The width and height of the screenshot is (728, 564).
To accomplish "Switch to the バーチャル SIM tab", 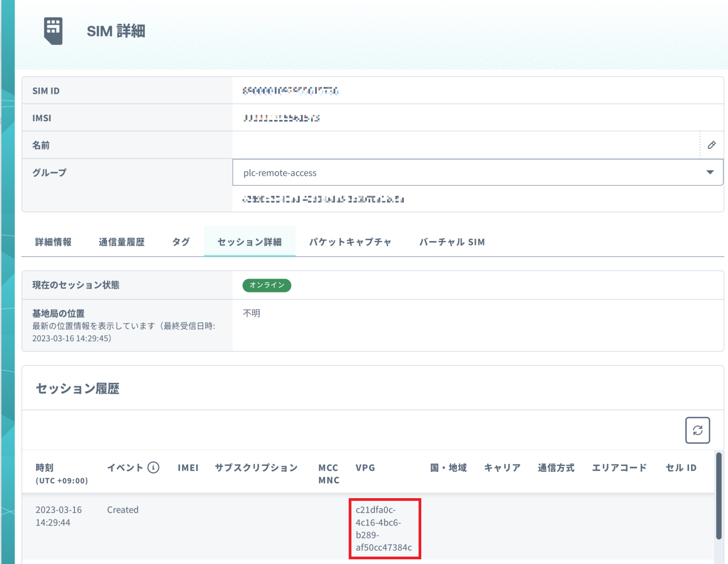I will coord(452,242).
